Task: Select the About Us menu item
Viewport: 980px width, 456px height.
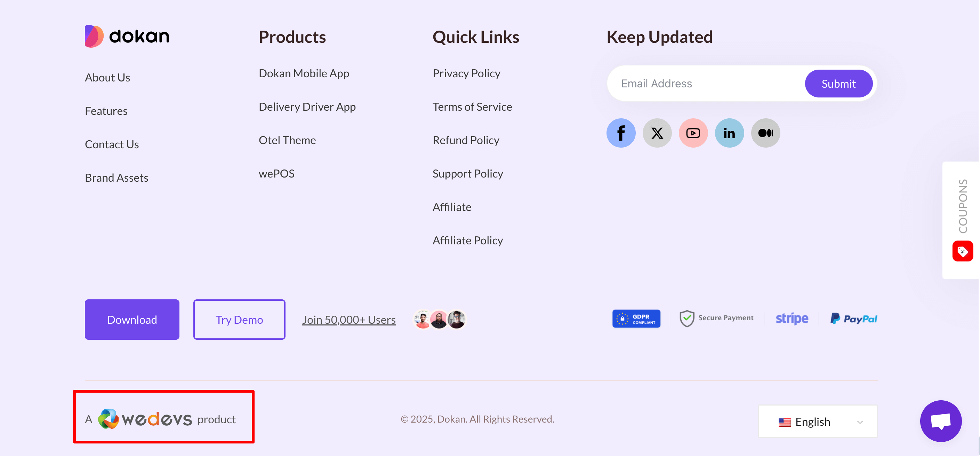Action: pyautogui.click(x=107, y=77)
